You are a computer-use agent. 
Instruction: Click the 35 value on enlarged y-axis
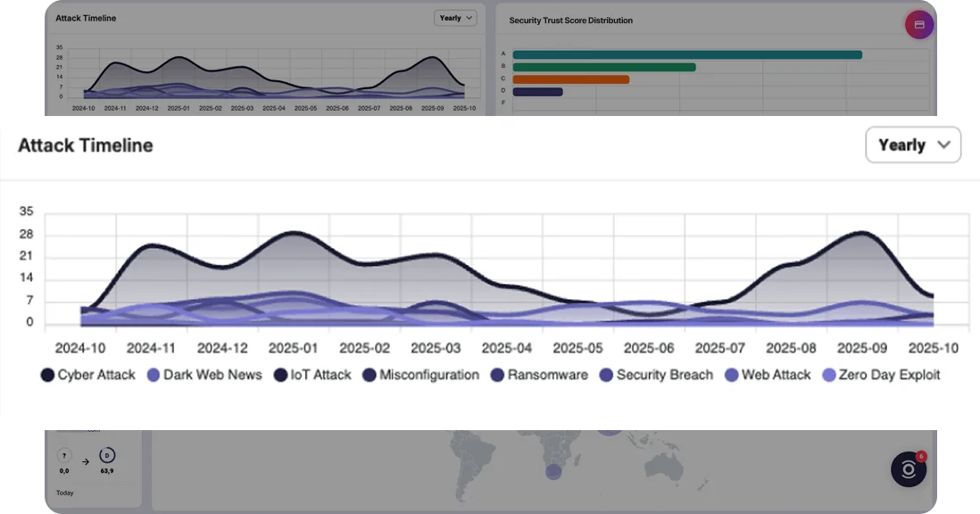[x=26, y=211]
